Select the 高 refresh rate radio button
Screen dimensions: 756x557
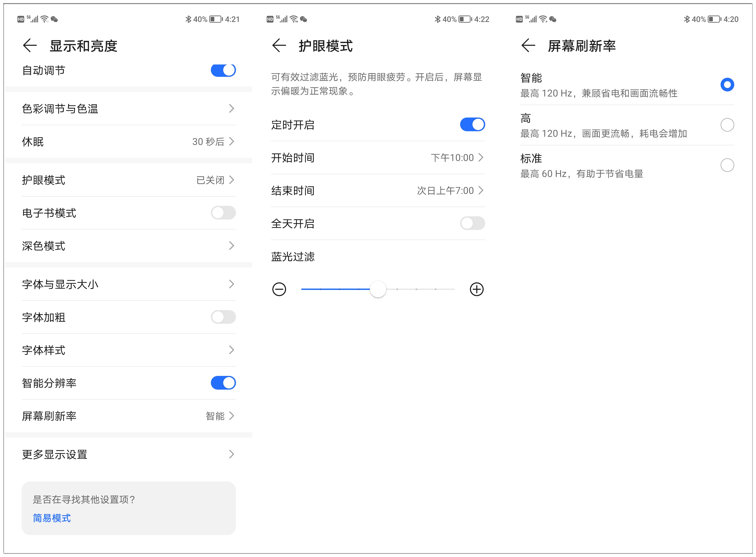tap(727, 125)
